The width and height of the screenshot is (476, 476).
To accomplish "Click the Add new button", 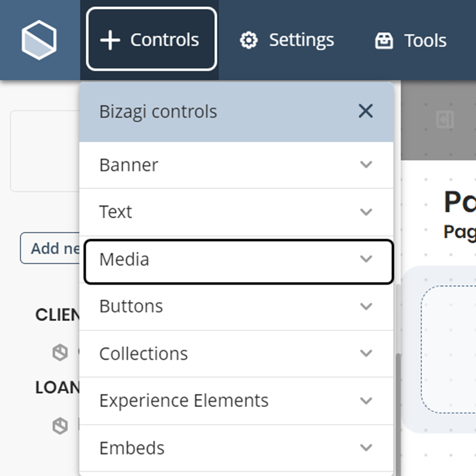I will tap(50, 248).
